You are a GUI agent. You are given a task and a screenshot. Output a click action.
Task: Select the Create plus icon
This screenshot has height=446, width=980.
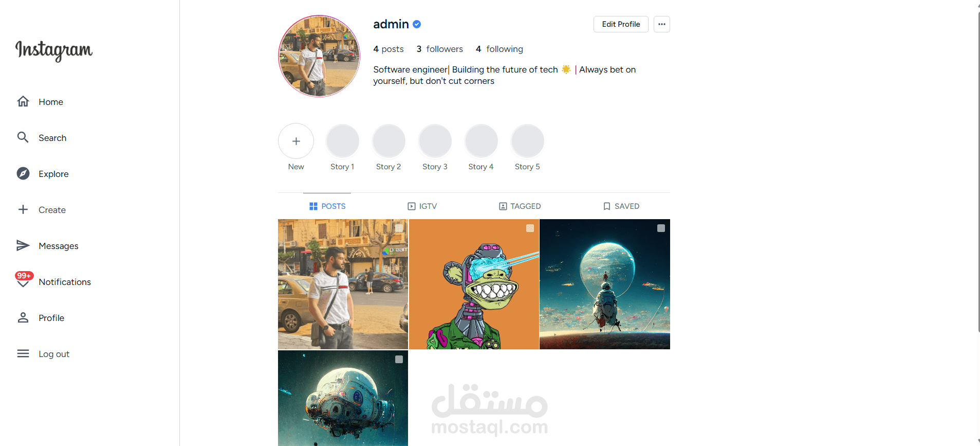23,209
